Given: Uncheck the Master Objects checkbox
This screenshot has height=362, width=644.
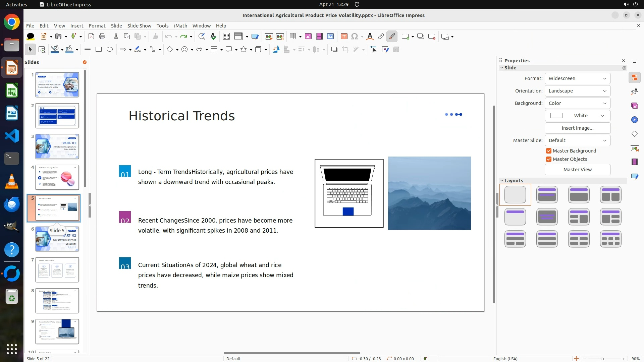Looking at the screenshot, I should tap(549, 159).
